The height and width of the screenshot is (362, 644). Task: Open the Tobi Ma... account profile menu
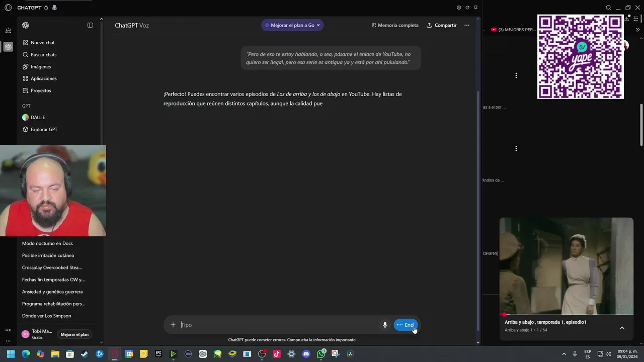coord(37,334)
